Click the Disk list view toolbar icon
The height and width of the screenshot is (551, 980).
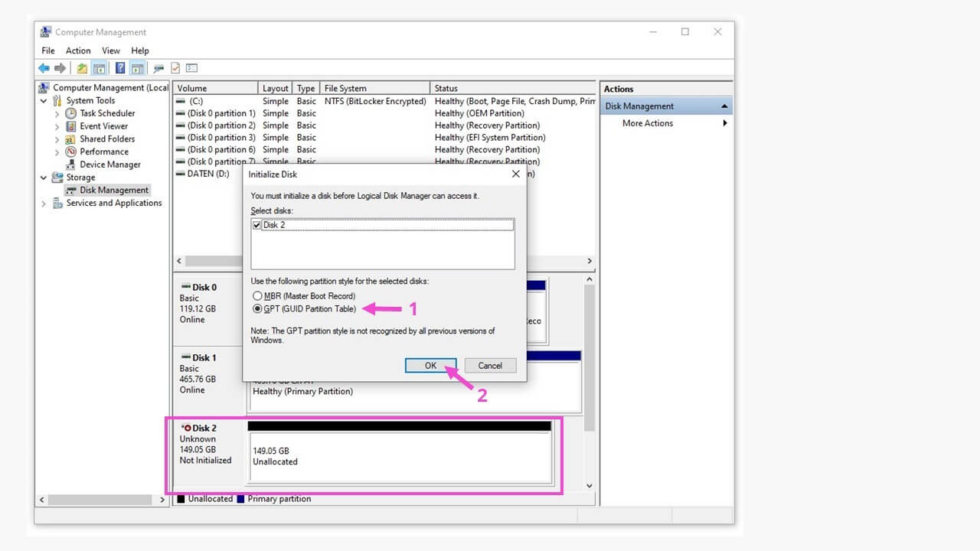pyautogui.click(x=191, y=68)
